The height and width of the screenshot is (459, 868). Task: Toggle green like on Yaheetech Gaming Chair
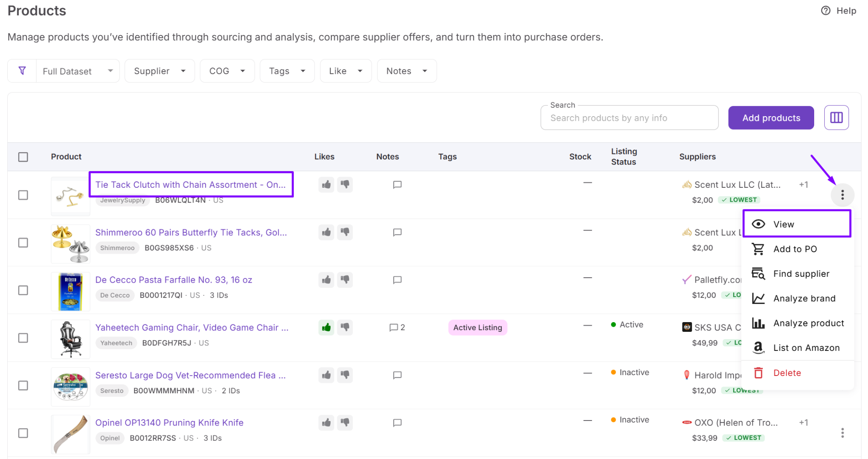[326, 327]
